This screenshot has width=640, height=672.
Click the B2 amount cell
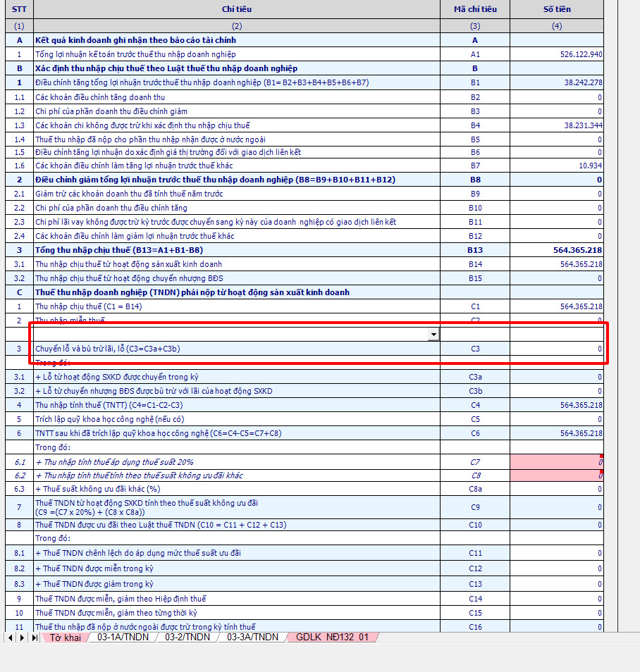pyautogui.click(x=556, y=97)
